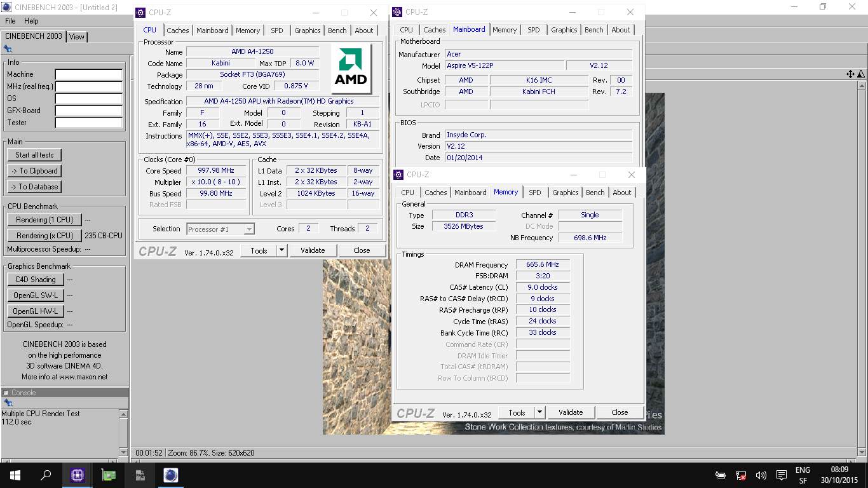Click the AMD logo in CPU-Z
The height and width of the screenshot is (488, 868).
[351, 69]
